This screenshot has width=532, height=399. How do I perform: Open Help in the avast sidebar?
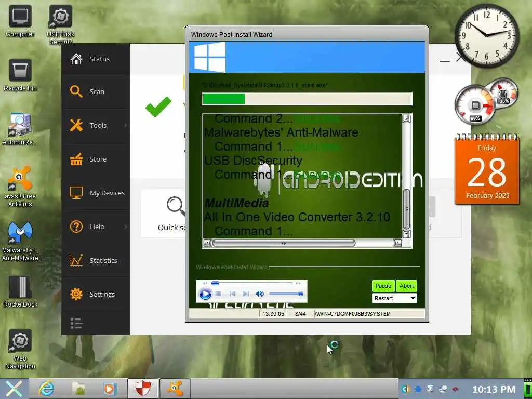[x=96, y=227]
